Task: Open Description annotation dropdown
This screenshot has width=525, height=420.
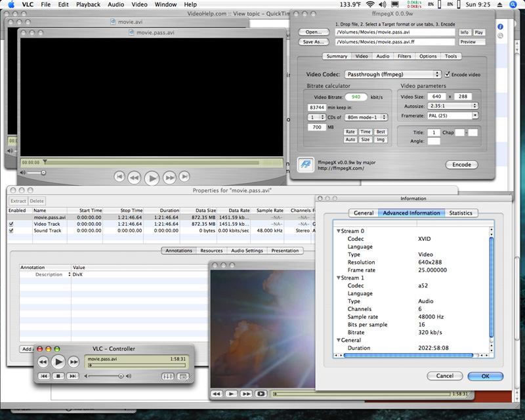Action: coord(70,274)
